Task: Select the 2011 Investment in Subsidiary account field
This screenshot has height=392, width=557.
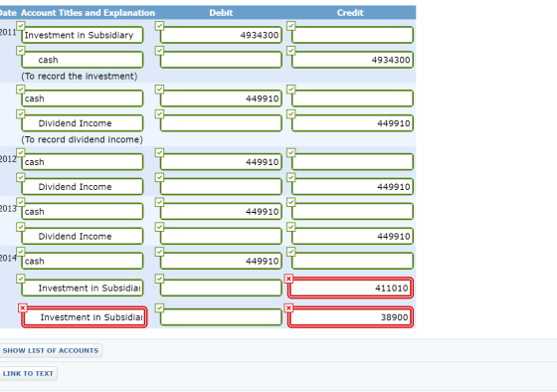Action: click(83, 35)
